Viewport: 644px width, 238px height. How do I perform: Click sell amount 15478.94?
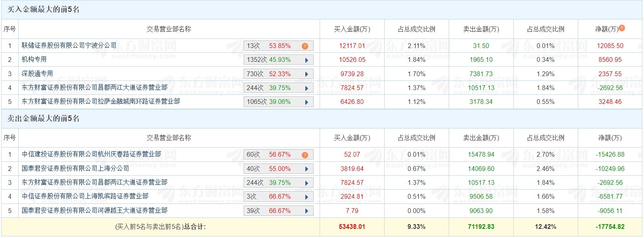[481, 155]
